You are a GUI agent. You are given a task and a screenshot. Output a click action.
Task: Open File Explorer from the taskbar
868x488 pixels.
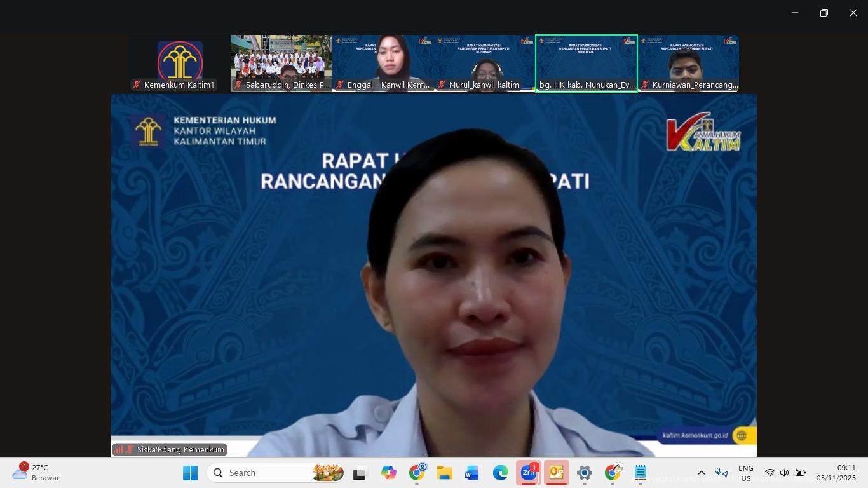coord(444,473)
